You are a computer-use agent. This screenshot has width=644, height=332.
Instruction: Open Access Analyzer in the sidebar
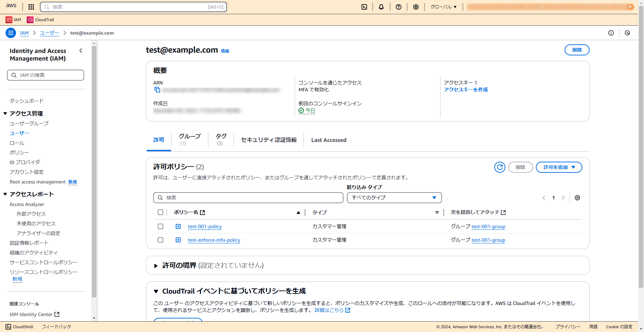27,205
